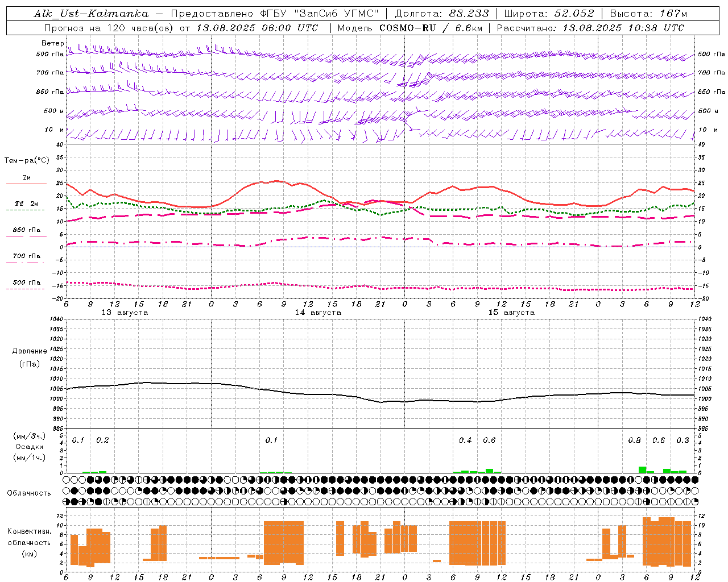Click the 0.2 three-hour precipitation value
The image size is (728, 582).
click(102, 440)
